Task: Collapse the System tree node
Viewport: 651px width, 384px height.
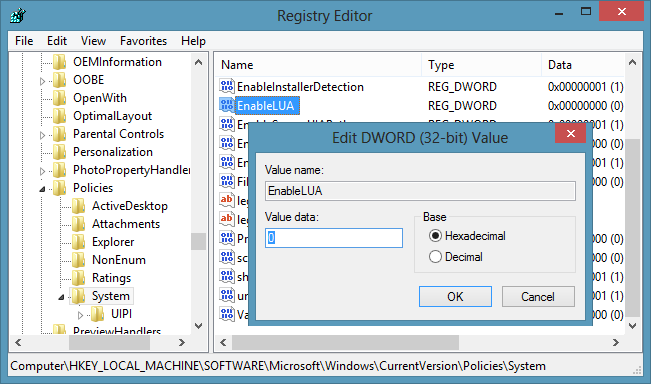Action: tap(61, 297)
